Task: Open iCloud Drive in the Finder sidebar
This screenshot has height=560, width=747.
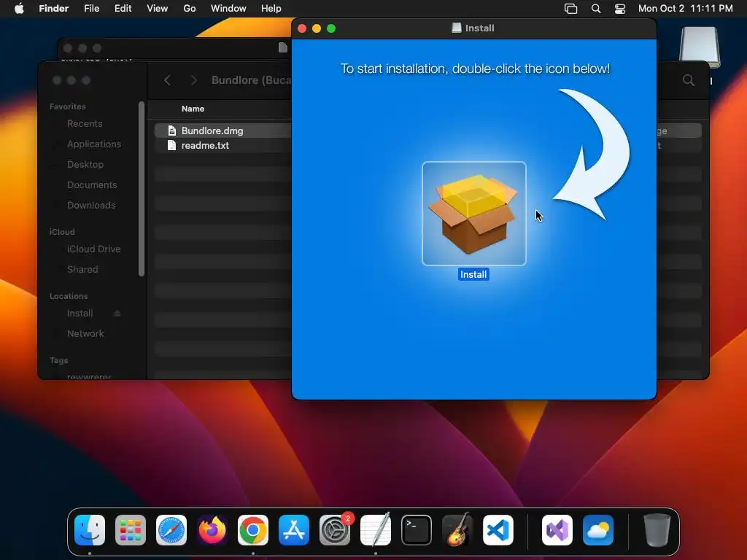Action: (x=93, y=249)
